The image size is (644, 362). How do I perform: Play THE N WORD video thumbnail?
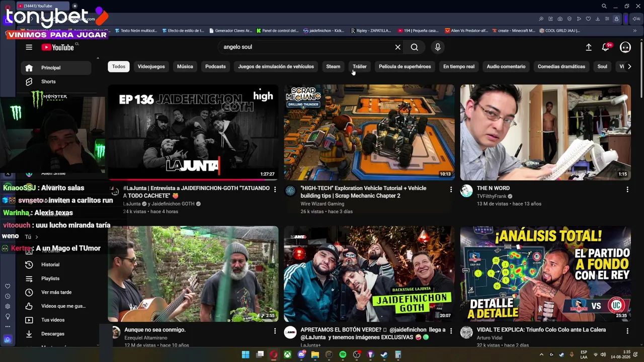[545, 132]
